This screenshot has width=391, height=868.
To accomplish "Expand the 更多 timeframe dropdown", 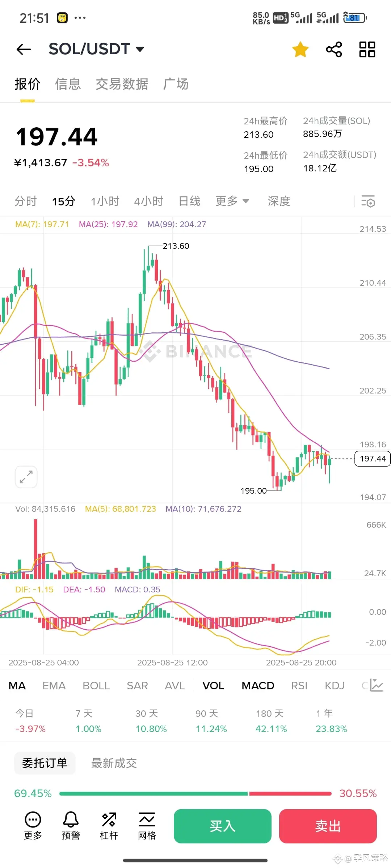I will click(x=232, y=201).
